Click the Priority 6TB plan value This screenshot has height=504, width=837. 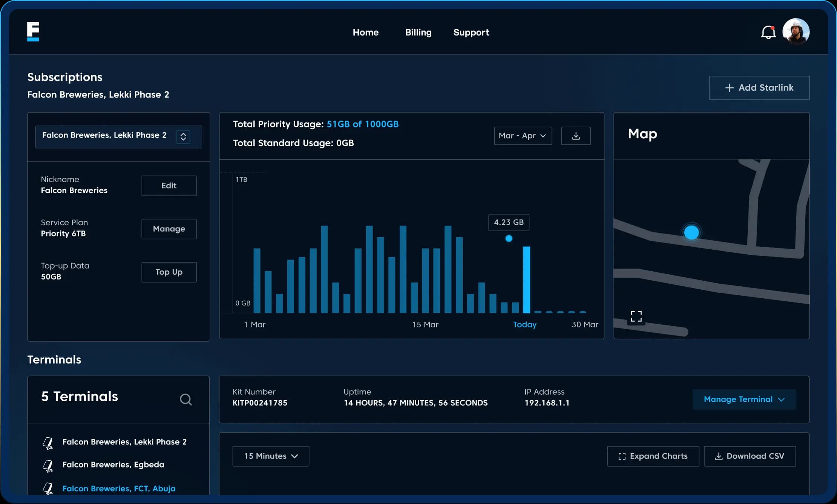tap(63, 234)
